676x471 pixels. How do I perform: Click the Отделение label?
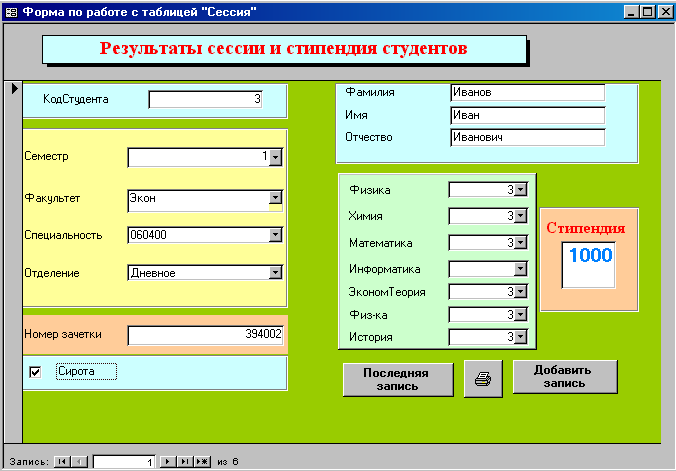(x=52, y=273)
